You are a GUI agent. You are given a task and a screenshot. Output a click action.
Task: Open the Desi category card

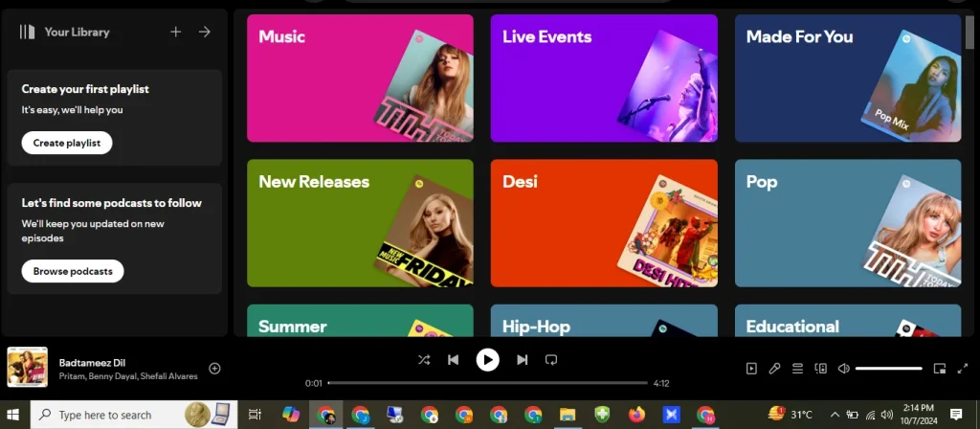pyautogui.click(x=604, y=223)
